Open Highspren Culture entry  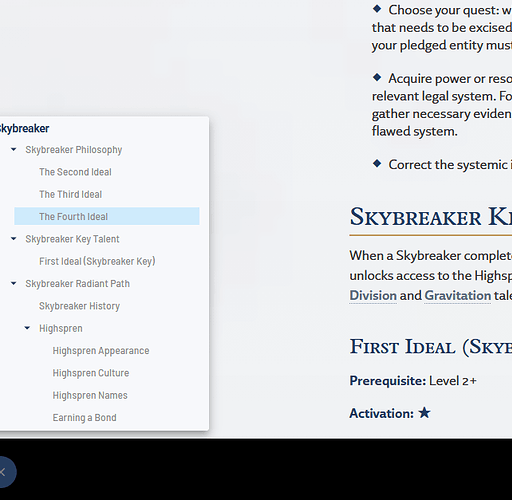[x=91, y=373]
